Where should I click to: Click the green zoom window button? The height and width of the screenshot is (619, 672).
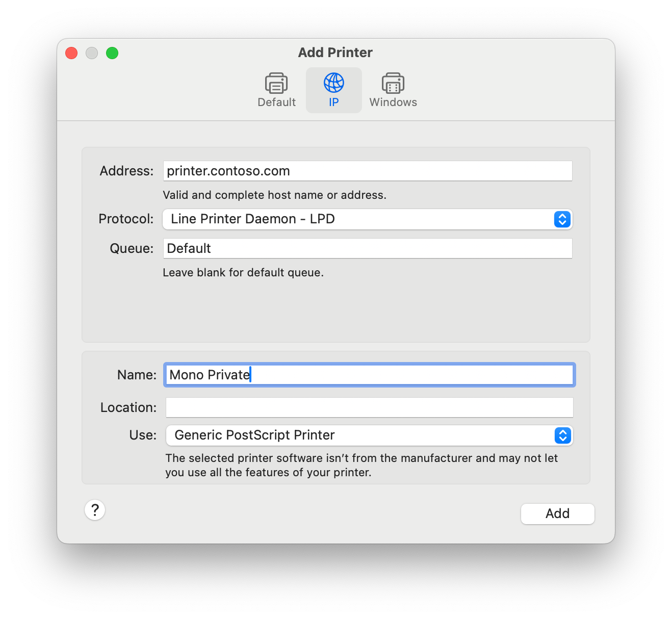(x=112, y=53)
